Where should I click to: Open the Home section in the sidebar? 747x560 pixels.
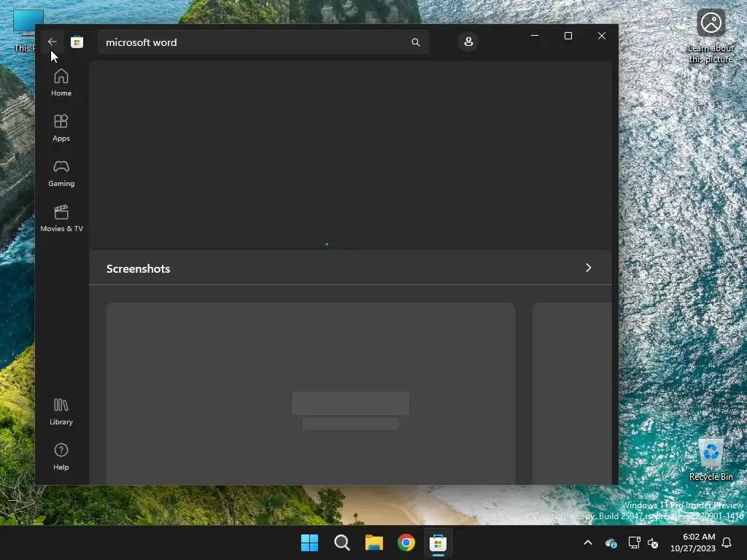pos(61,82)
